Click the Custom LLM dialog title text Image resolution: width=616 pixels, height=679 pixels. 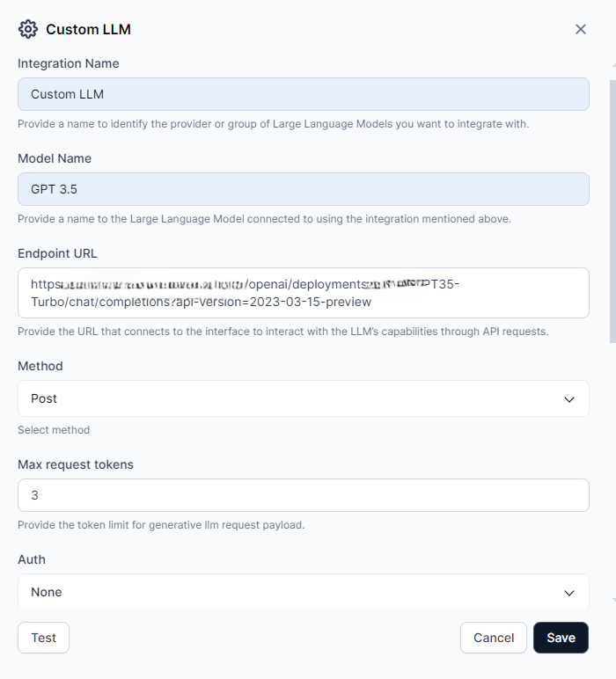(x=88, y=29)
